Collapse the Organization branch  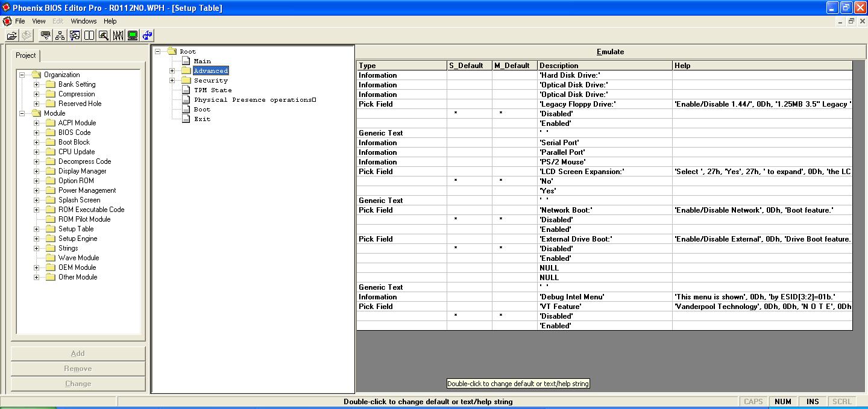(x=22, y=75)
